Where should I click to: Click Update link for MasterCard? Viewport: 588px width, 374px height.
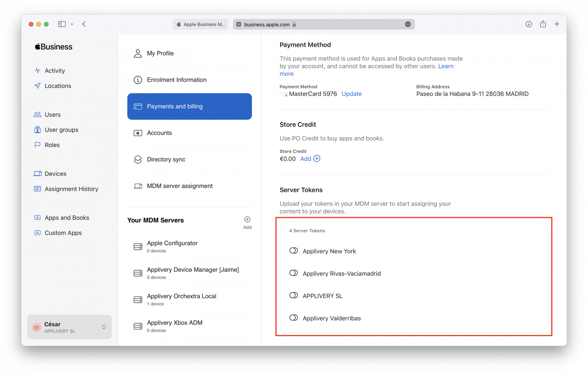click(x=351, y=94)
